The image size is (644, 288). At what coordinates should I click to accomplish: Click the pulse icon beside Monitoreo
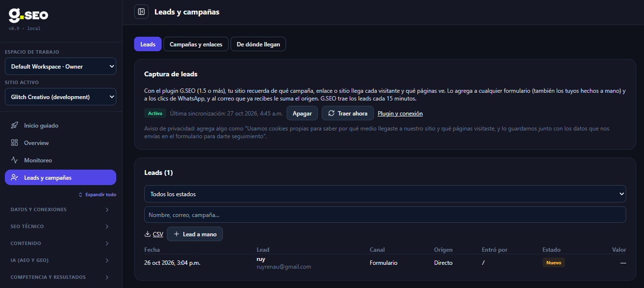click(x=14, y=160)
